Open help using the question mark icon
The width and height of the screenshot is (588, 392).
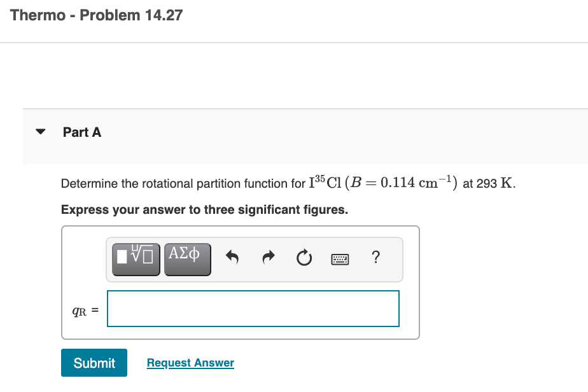click(375, 257)
